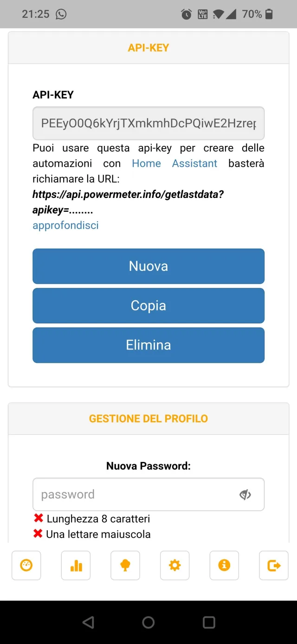
Task: Toggle password visibility with the eye icon
Action: click(245, 494)
